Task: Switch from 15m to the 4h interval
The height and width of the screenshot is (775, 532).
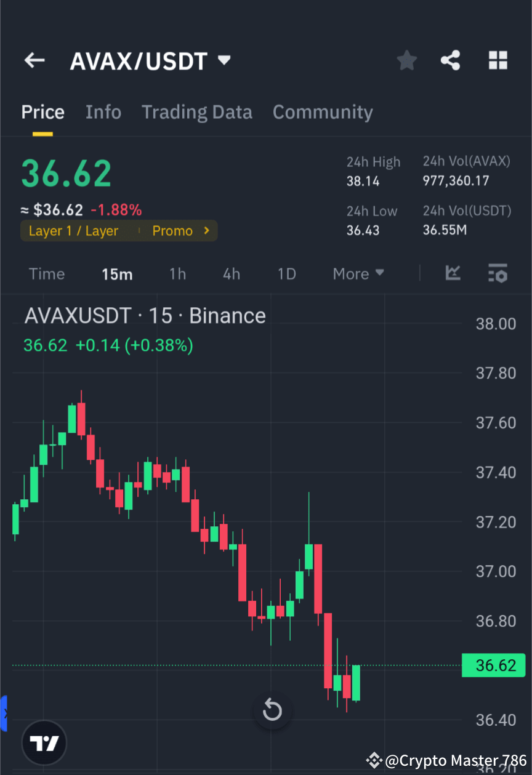Action: pyautogui.click(x=231, y=274)
